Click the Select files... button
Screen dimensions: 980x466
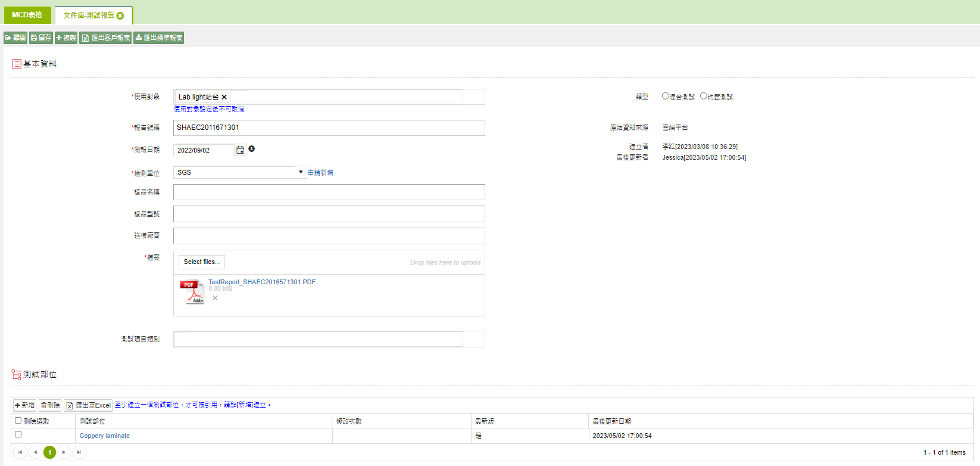tap(202, 262)
